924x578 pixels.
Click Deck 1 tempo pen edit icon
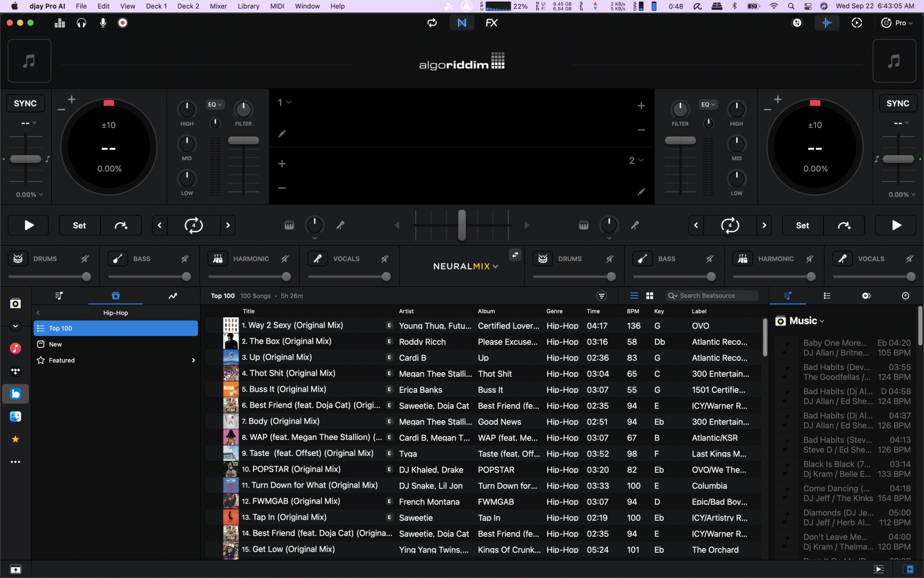[282, 134]
